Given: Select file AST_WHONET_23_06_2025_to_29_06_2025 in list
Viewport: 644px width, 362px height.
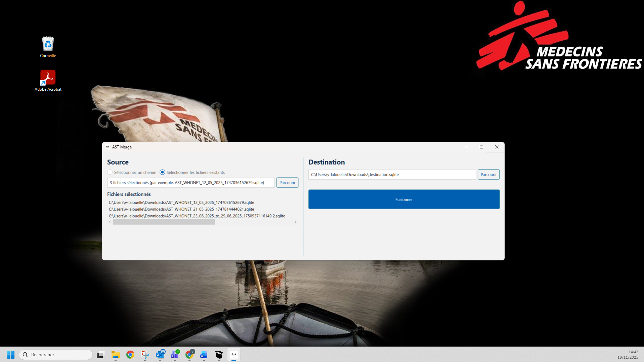Looking at the screenshot, I should 197,216.
